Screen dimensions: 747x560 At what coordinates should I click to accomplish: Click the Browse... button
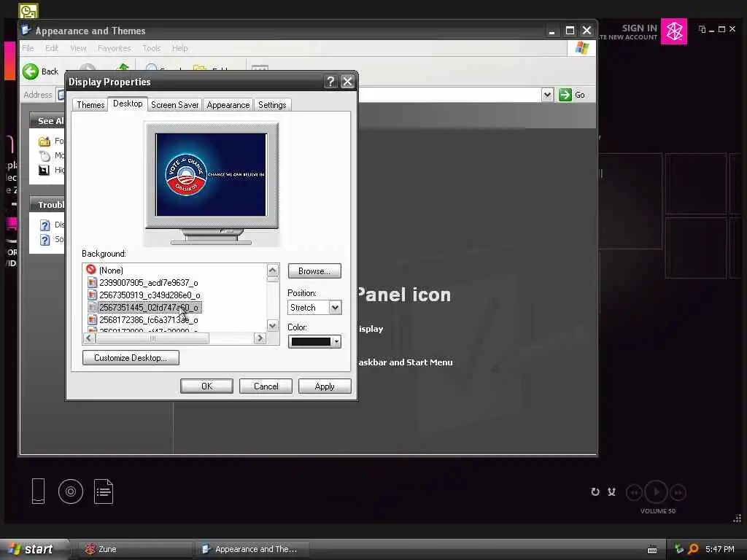coord(314,271)
